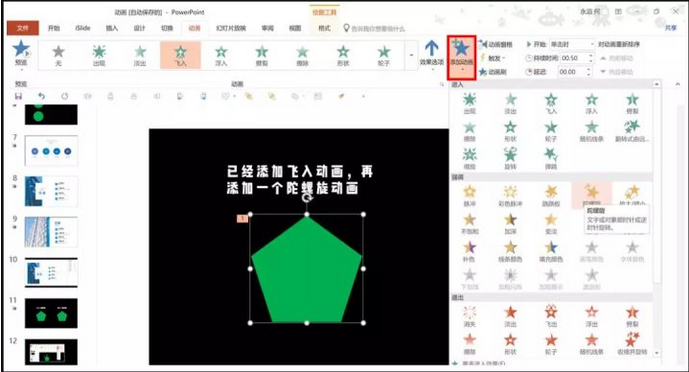Click the Undo arrow in quick access toolbar
689x372 pixels.
click(41, 96)
